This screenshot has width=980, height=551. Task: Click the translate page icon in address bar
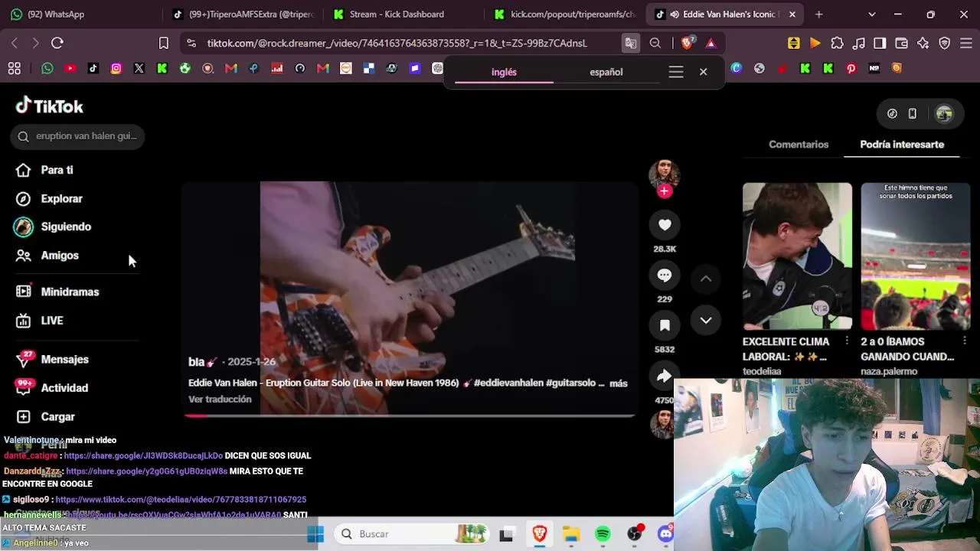[x=630, y=43]
